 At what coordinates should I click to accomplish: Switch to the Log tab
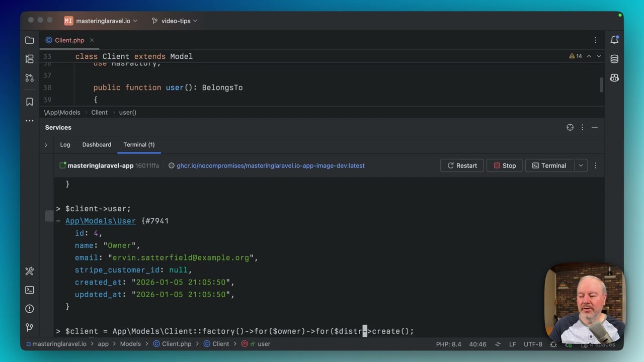click(65, 144)
